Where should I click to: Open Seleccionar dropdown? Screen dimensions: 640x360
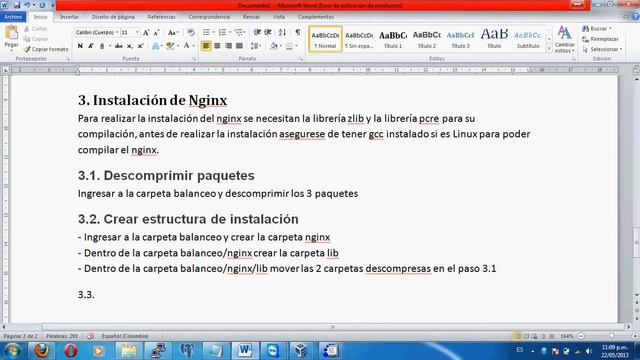(602, 49)
